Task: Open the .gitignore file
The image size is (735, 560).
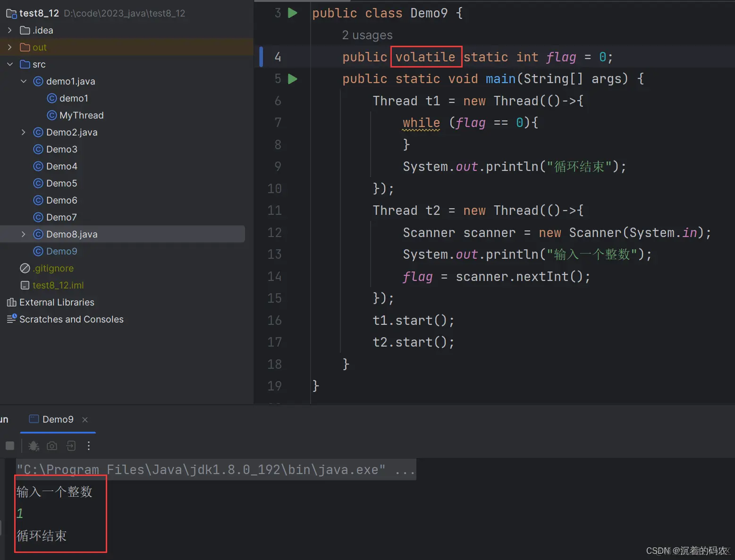Action: pyautogui.click(x=53, y=268)
